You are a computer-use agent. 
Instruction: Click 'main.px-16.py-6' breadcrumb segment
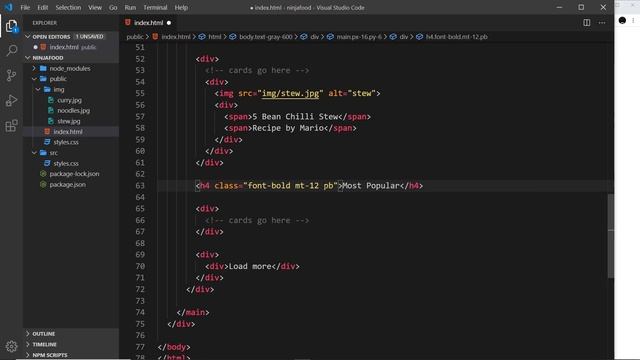pos(359,37)
